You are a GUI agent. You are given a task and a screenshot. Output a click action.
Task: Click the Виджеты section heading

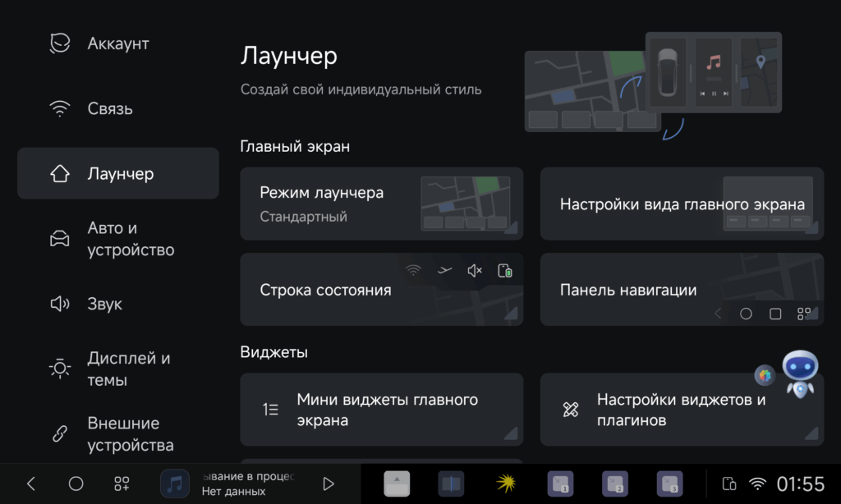coord(274,352)
